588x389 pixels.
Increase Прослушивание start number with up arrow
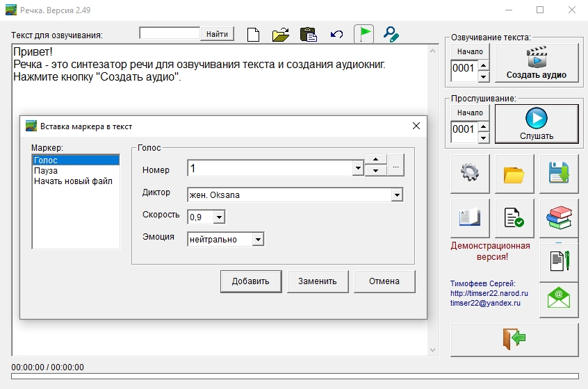[x=484, y=126]
